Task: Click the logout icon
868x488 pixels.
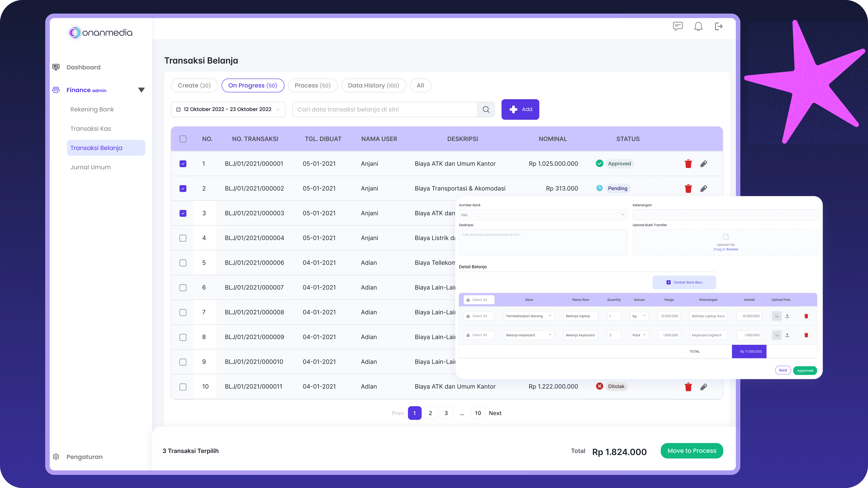Action: [719, 26]
